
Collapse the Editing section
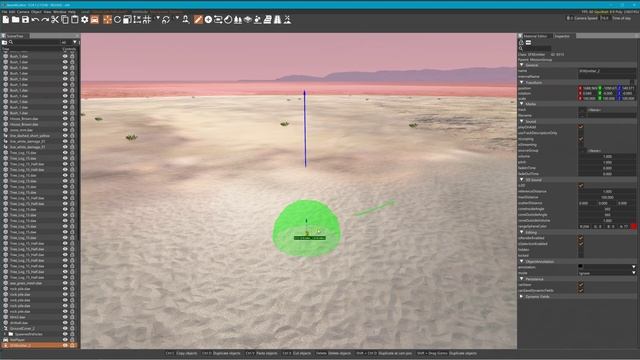[x=522, y=232]
